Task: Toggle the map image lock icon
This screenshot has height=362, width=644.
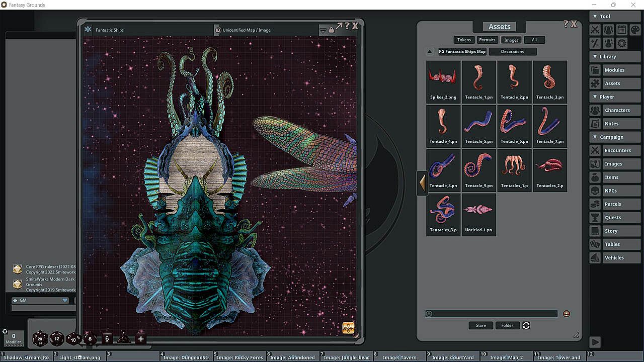Action: coord(331,30)
